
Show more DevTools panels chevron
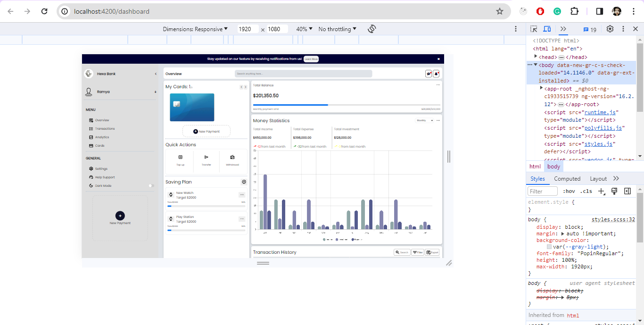point(563,29)
